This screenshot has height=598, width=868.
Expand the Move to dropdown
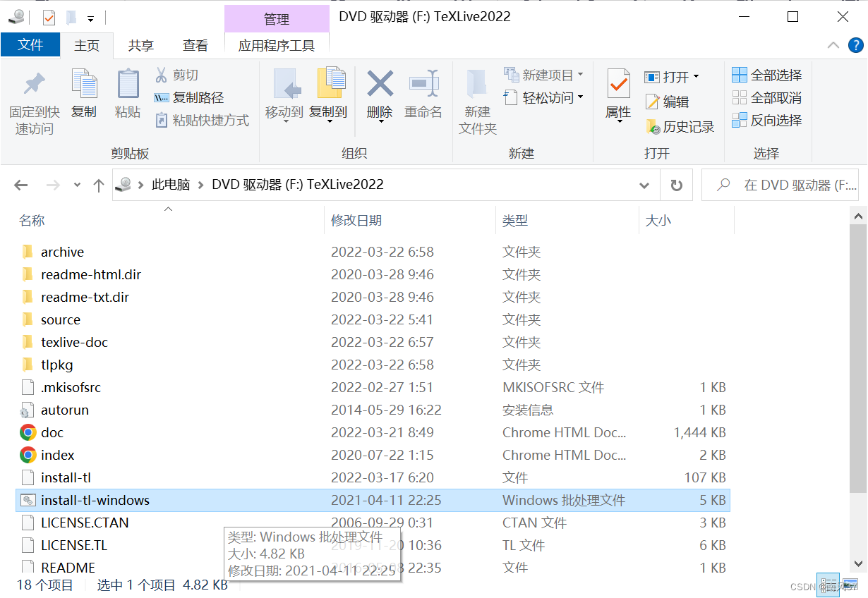[286, 122]
